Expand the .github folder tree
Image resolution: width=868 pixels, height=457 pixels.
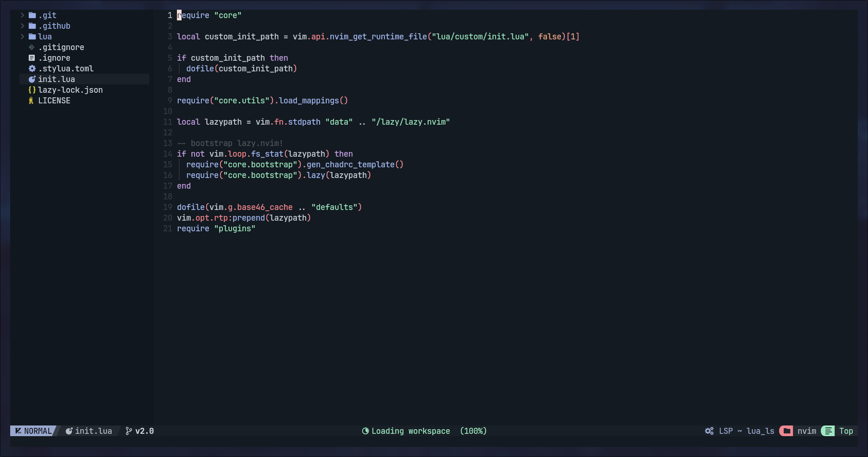tap(22, 26)
